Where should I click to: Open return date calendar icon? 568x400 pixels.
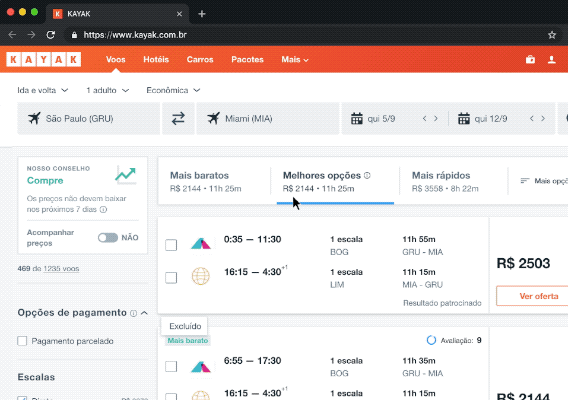(x=464, y=118)
